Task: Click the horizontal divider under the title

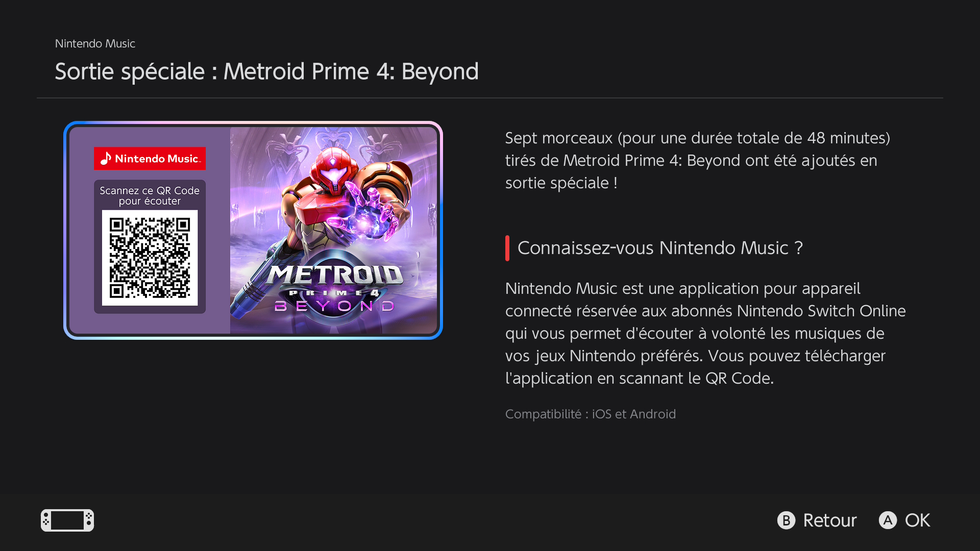Action: 489,98
